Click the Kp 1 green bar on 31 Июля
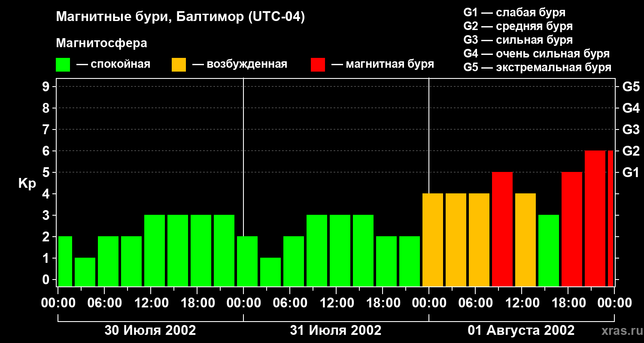644x343 pixels. [270, 272]
